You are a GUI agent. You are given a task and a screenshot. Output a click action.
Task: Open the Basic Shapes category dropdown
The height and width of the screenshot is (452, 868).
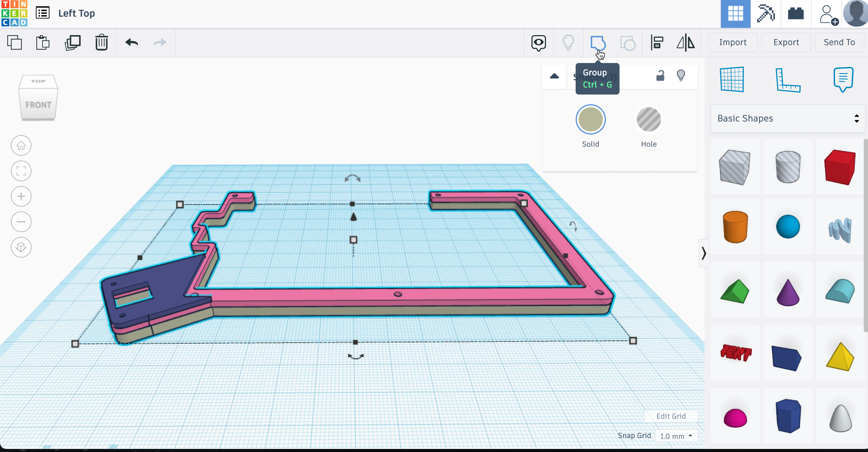pyautogui.click(x=787, y=118)
